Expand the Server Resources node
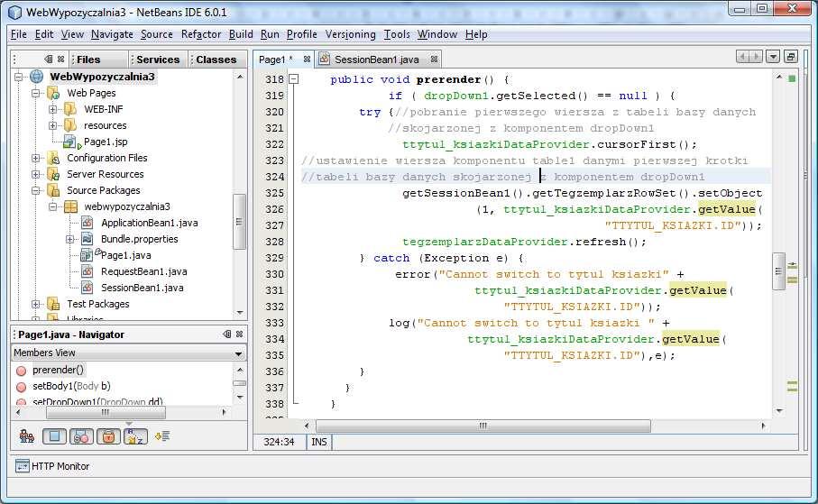818x504 pixels. point(35,174)
